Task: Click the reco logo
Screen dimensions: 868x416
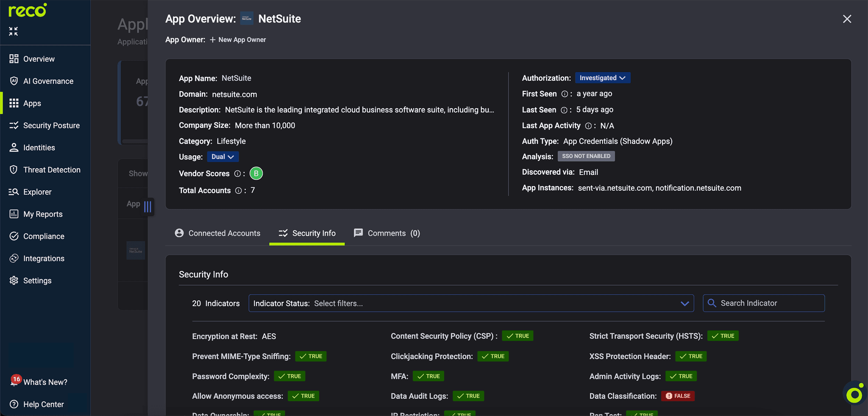Action: coord(28,10)
